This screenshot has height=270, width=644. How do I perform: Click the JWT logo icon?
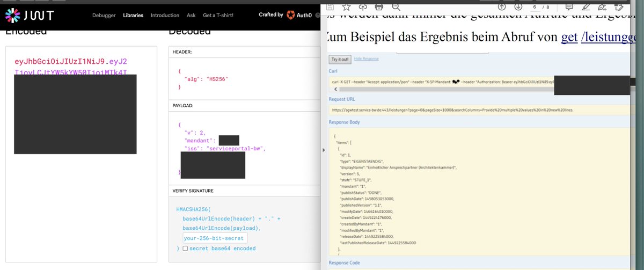[x=13, y=16]
